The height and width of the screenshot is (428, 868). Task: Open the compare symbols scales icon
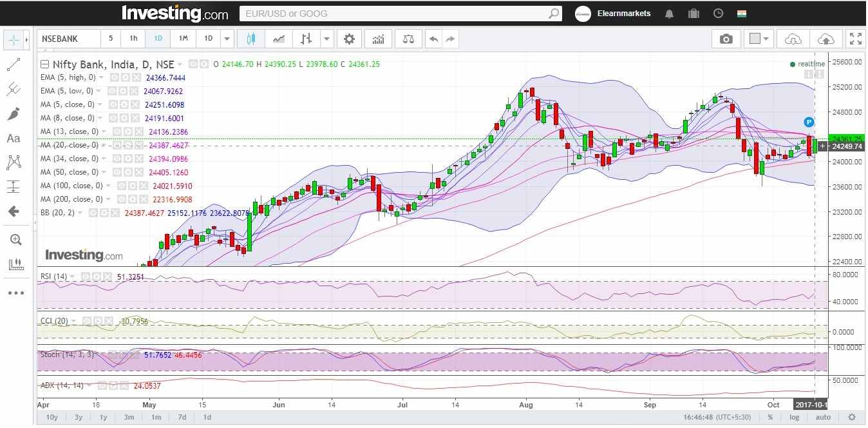[409, 39]
